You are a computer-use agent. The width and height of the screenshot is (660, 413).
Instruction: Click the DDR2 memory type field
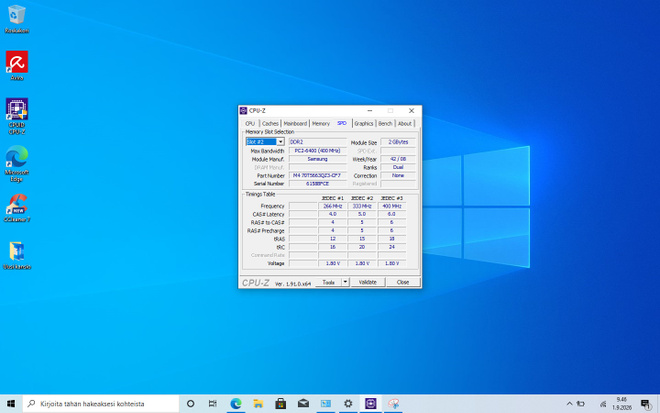pos(318,142)
